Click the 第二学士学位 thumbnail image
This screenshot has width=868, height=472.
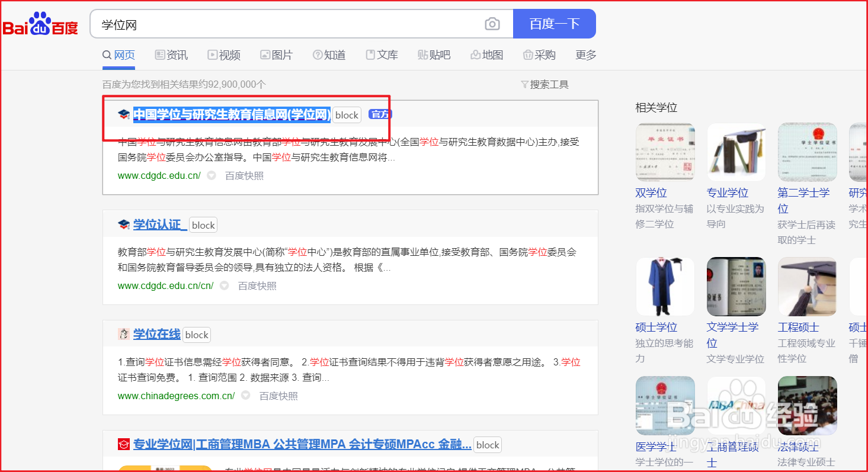click(x=807, y=152)
